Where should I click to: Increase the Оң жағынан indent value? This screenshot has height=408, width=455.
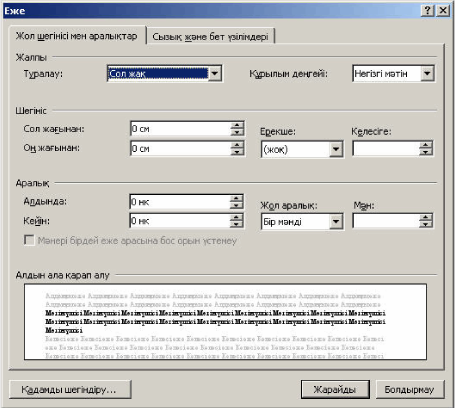click(237, 145)
